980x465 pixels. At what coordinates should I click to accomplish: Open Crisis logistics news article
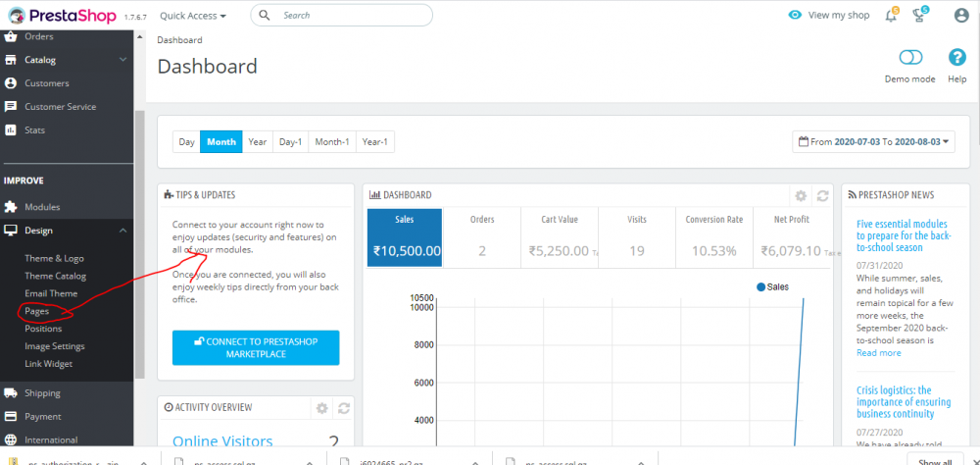point(903,402)
